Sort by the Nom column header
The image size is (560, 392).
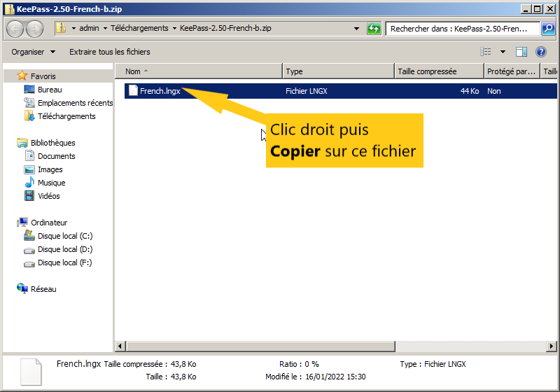pos(199,71)
